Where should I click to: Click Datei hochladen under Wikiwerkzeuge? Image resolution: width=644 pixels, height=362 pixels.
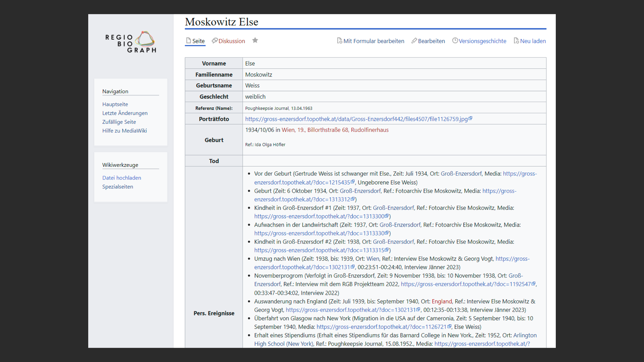[121, 178]
